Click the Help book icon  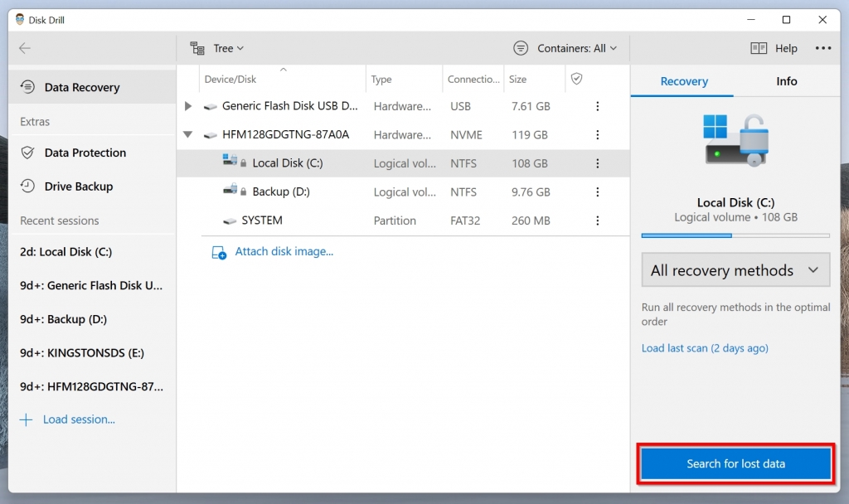[x=759, y=48]
